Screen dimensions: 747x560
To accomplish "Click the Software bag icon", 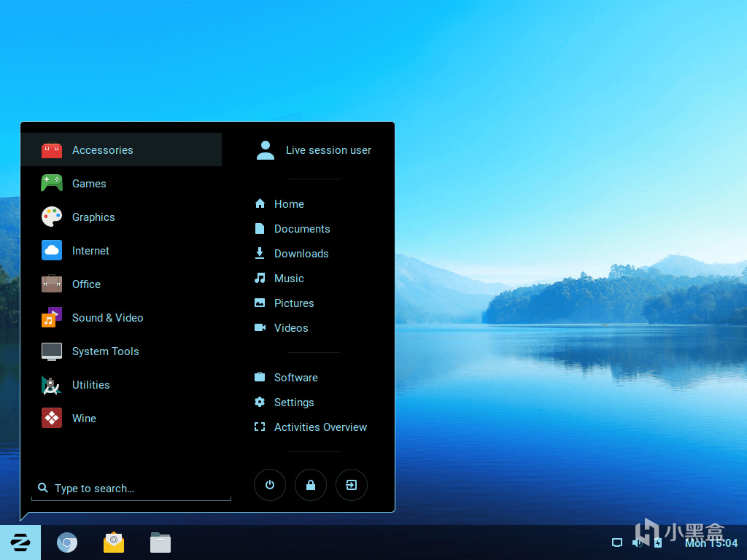I will 260,377.
